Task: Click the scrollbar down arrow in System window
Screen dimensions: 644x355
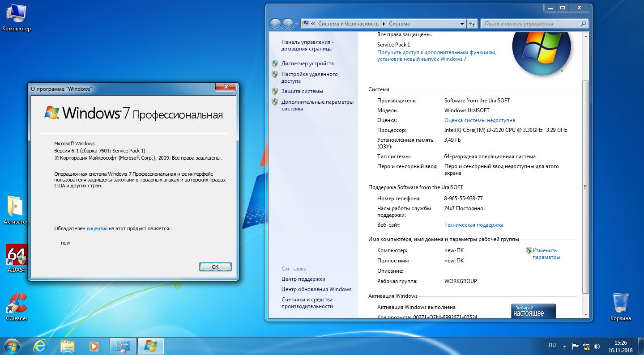Action: pos(586,314)
